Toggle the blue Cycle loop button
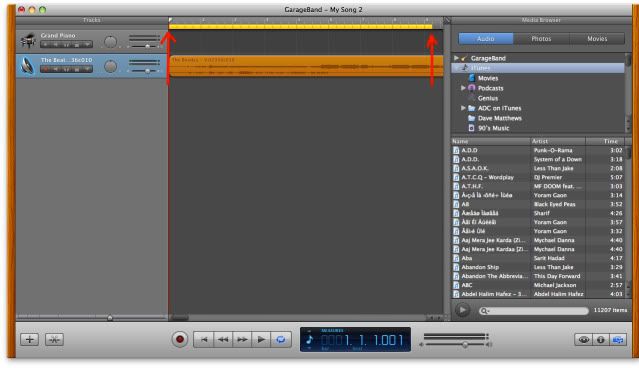The image size is (639, 368). tap(281, 339)
